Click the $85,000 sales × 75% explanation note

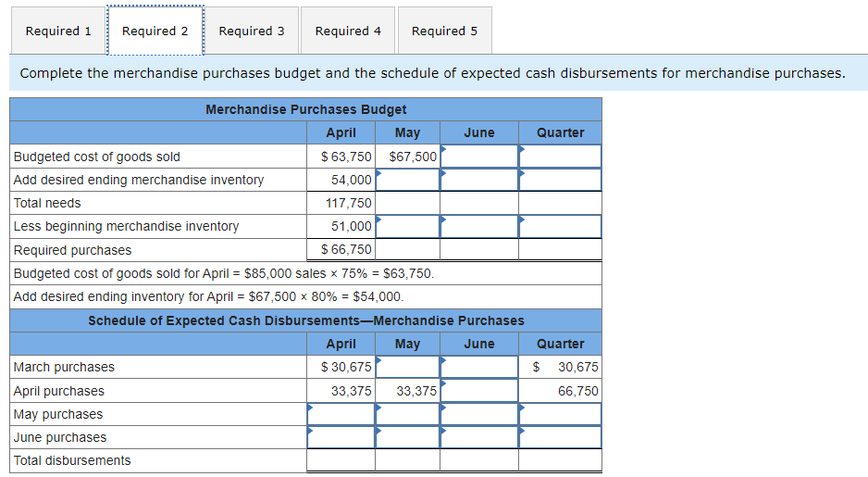tap(224, 273)
